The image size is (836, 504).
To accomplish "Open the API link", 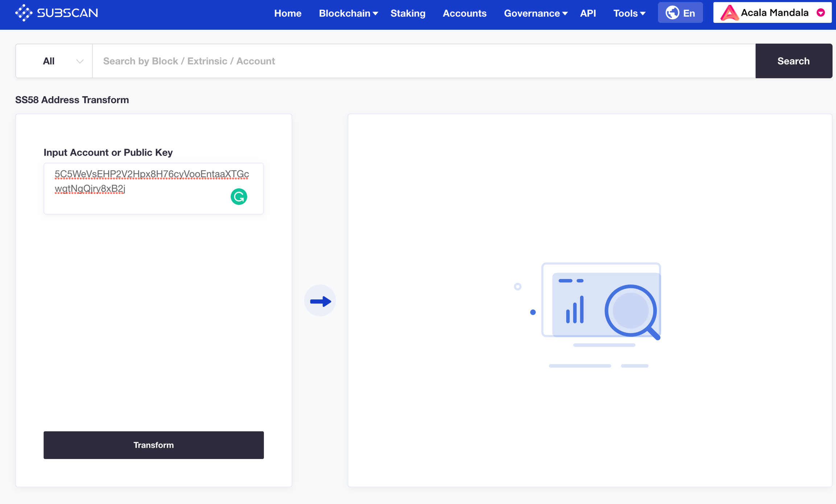I will pyautogui.click(x=588, y=13).
